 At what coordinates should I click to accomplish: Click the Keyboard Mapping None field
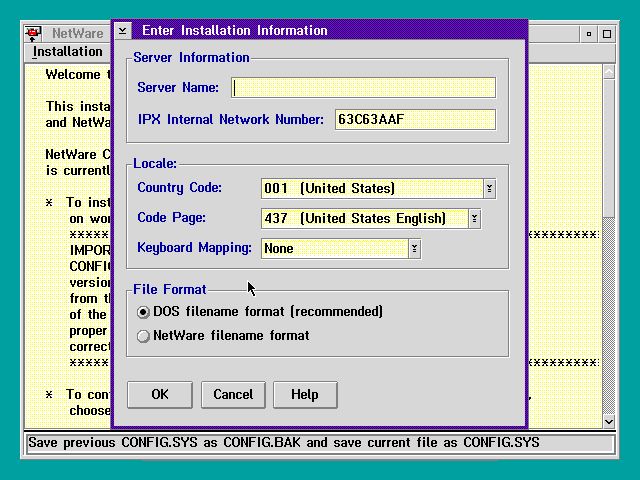335,249
